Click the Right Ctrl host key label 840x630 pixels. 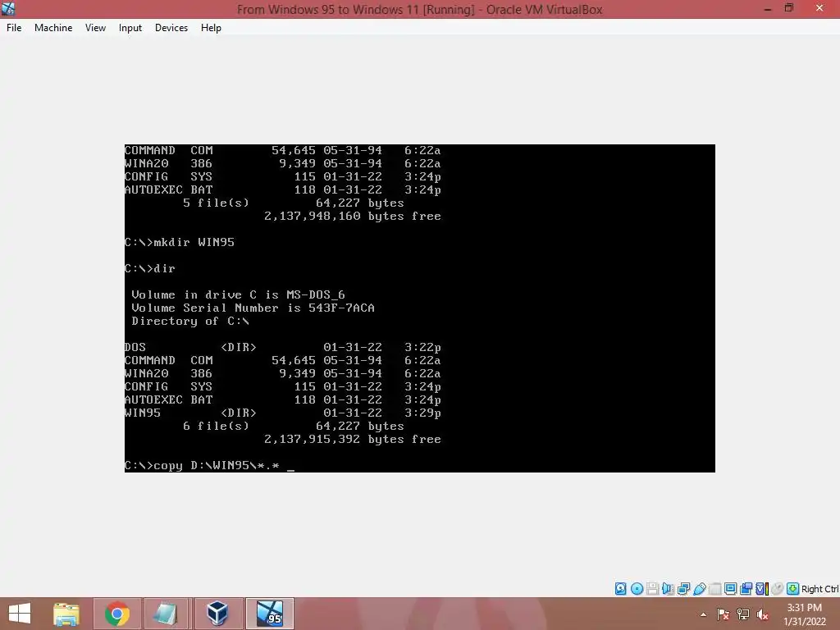[x=819, y=589]
